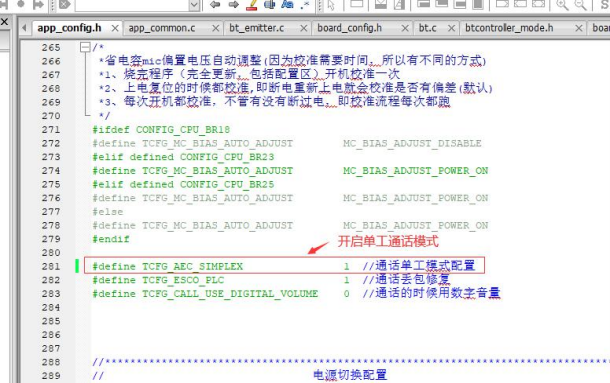The width and height of the screenshot is (610, 383).
Task: Close the bt.c tab
Action: [451, 28]
